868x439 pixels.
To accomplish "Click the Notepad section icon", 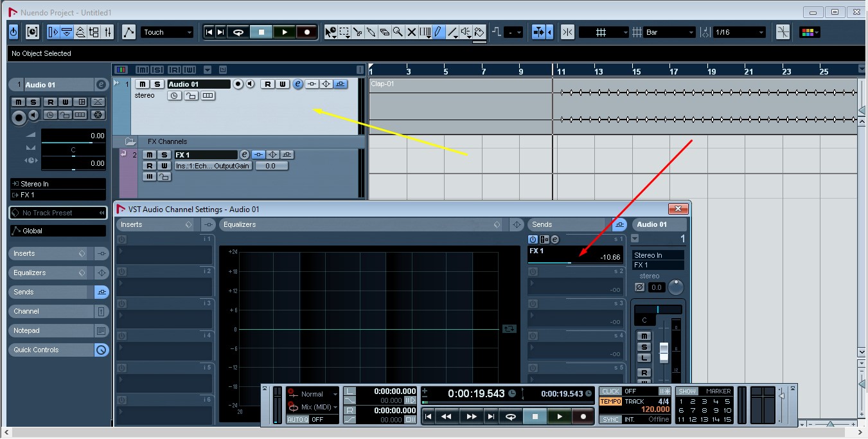I will click(x=102, y=330).
